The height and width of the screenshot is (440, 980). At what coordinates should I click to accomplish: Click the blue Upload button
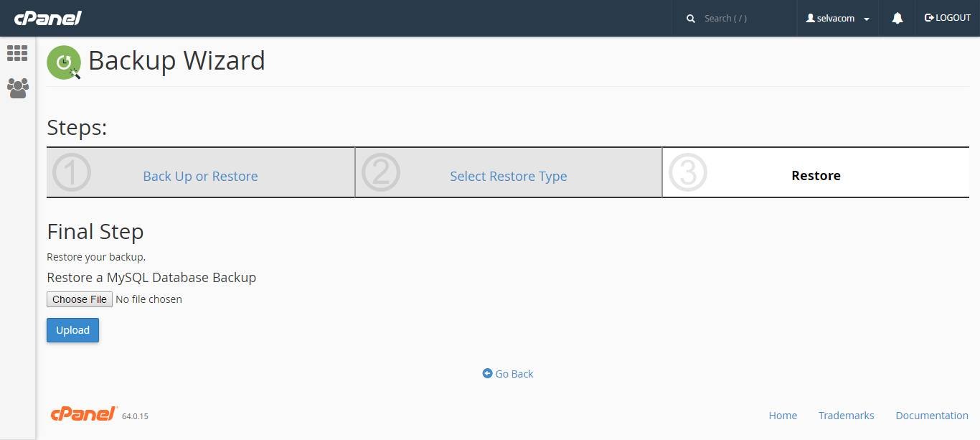tap(72, 330)
